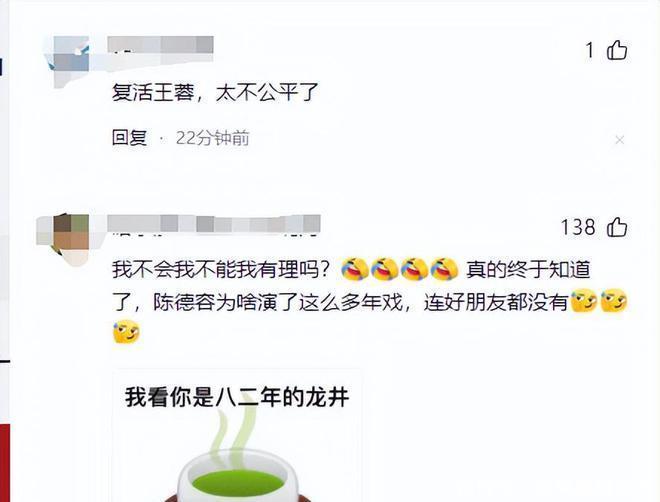The image size is (660, 502).
Task: Click the 1 like count number
Action: pyautogui.click(x=590, y=50)
